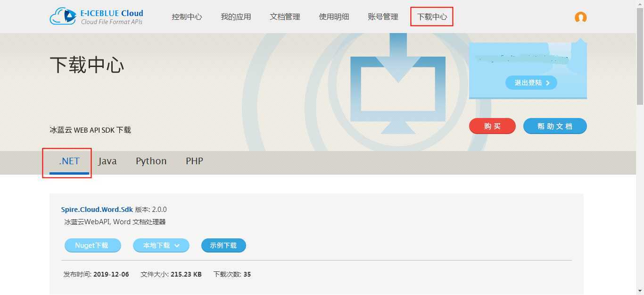Click the 冰蓝云 WEB API SDK 下载 text
The height and width of the screenshot is (295, 644).
coord(90,130)
